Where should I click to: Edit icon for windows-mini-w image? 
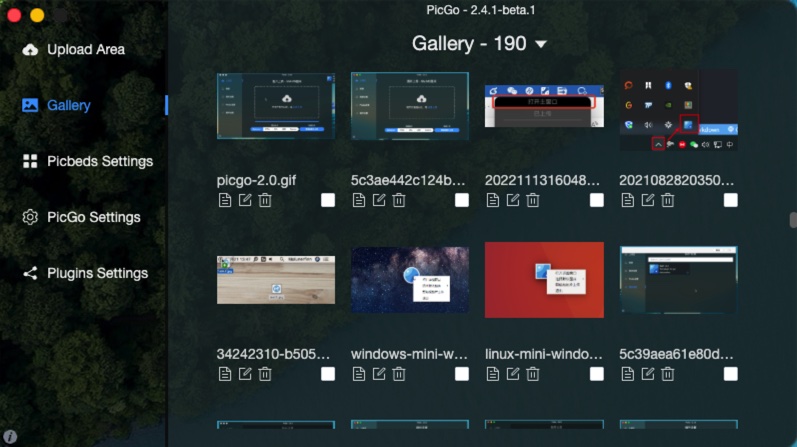(379, 374)
